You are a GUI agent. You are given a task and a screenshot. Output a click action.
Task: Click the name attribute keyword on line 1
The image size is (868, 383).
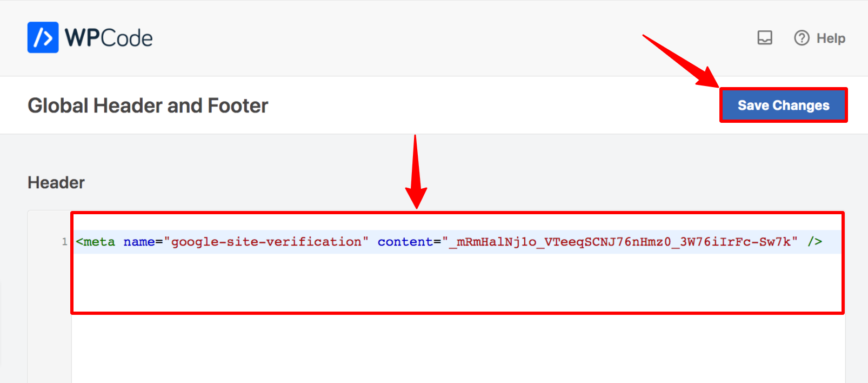pos(139,242)
